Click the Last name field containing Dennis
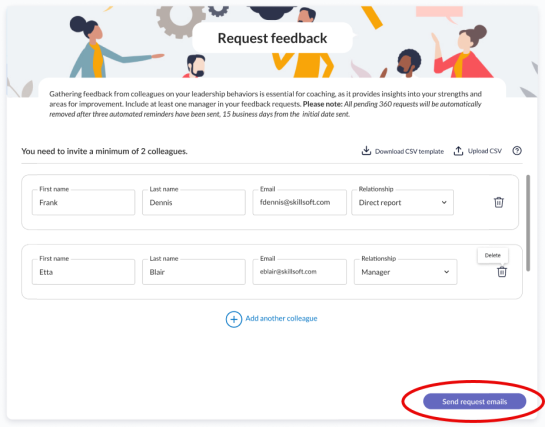This screenshot has width=545, height=427. point(194,203)
